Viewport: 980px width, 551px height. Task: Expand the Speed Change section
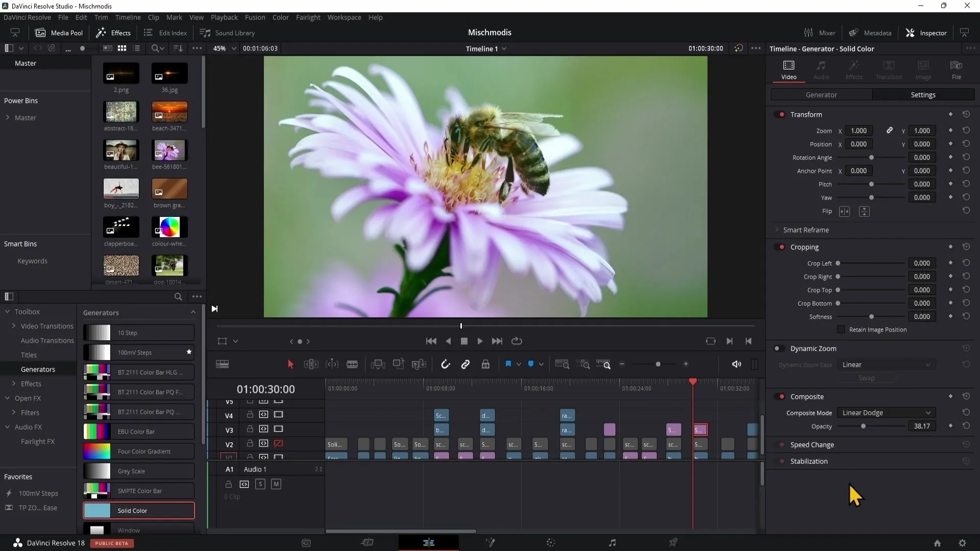(813, 444)
